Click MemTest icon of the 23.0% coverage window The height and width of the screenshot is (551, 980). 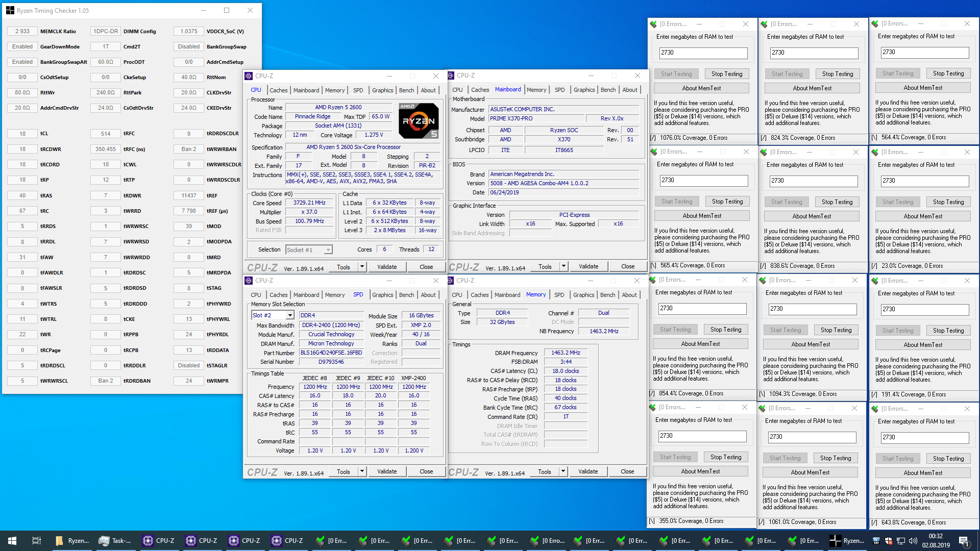point(875,152)
